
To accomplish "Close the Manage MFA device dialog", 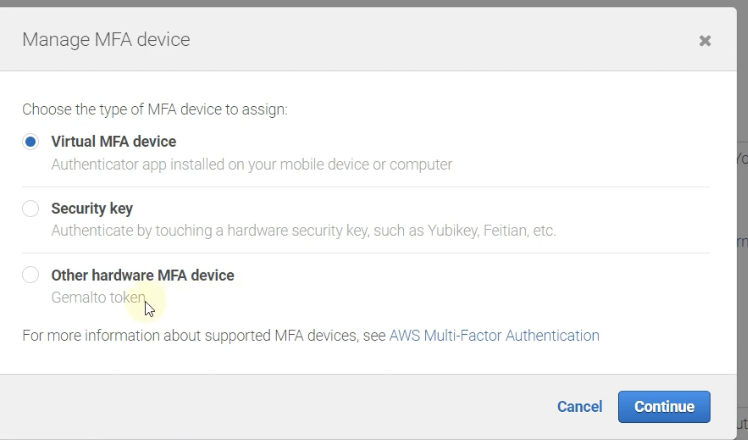I will (x=705, y=41).
